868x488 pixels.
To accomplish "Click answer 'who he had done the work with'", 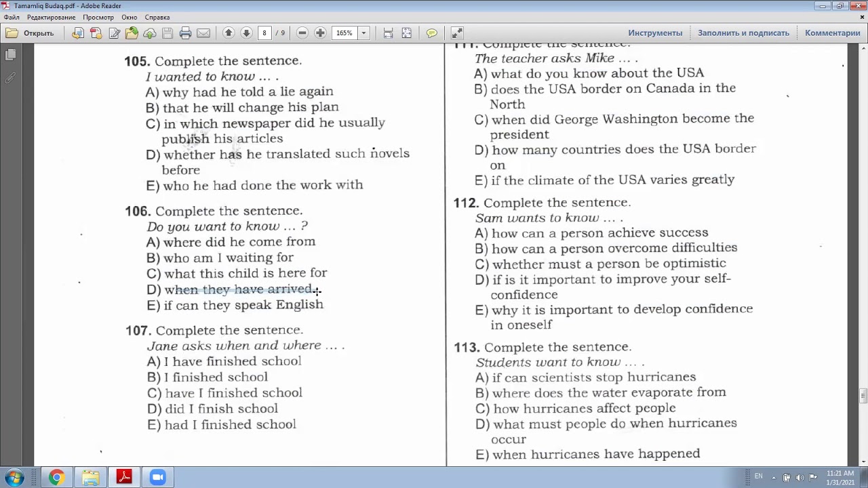I will [x=263, y=185].
